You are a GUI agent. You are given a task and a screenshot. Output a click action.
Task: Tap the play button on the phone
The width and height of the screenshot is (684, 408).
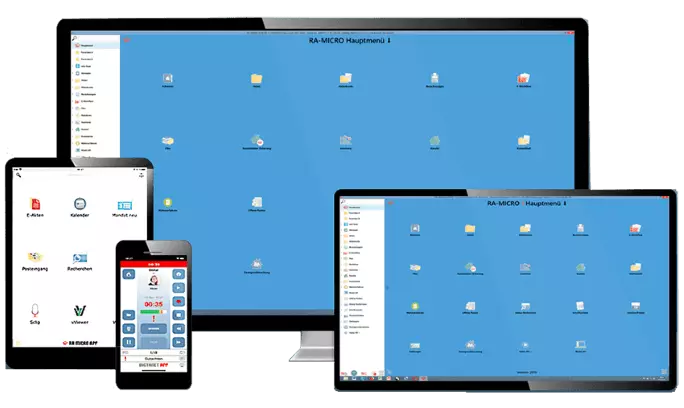178,288
